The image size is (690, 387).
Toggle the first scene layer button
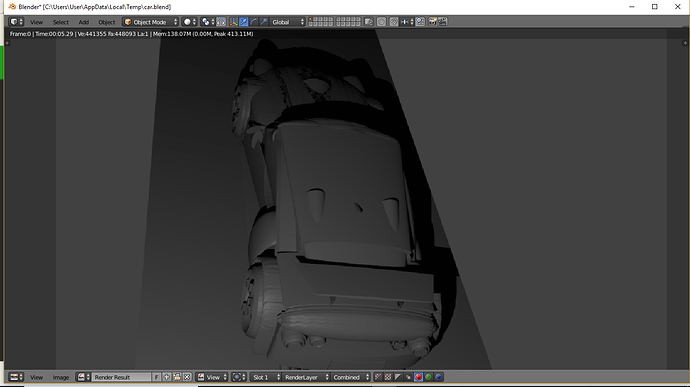click(x=311, y=20)
